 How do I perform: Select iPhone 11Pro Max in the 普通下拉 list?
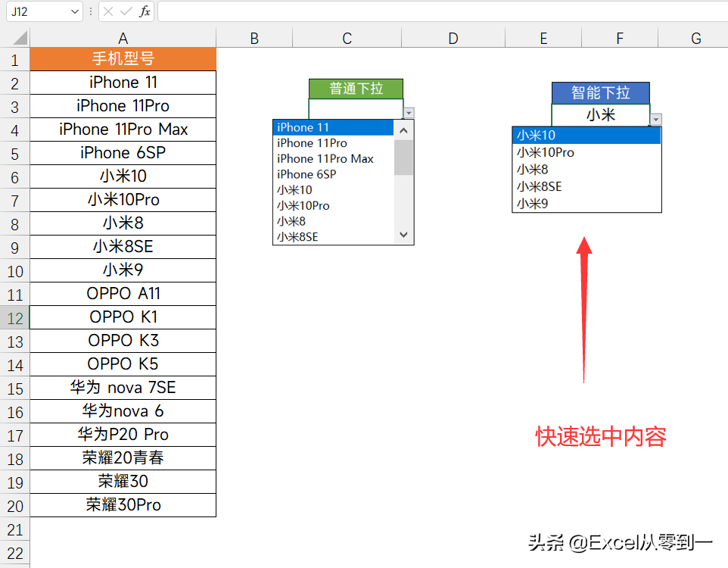point(334,159)
